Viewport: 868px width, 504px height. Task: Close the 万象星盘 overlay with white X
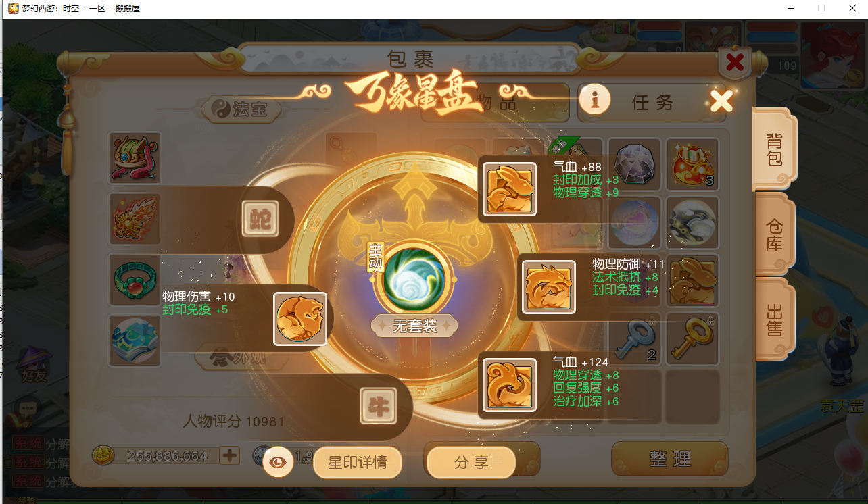[x=722, y=101]
